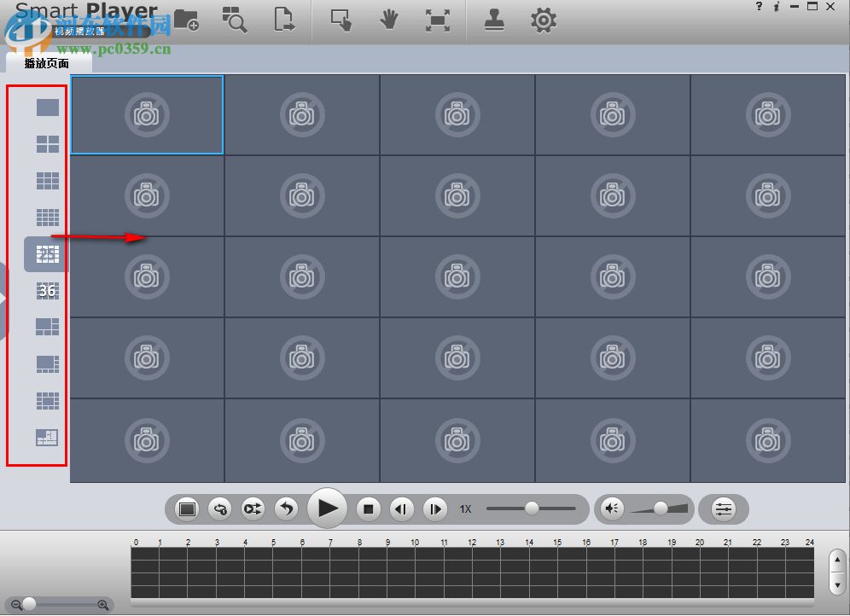This screenshot has width=850, height=616.
Task: Switch to single window layout
Action: tap(48, 108)
